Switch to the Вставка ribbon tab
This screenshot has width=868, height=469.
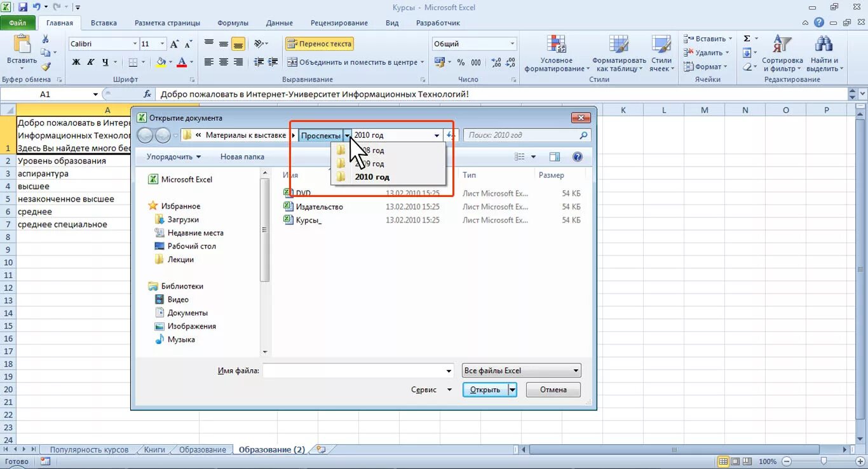tap(103, 23)
